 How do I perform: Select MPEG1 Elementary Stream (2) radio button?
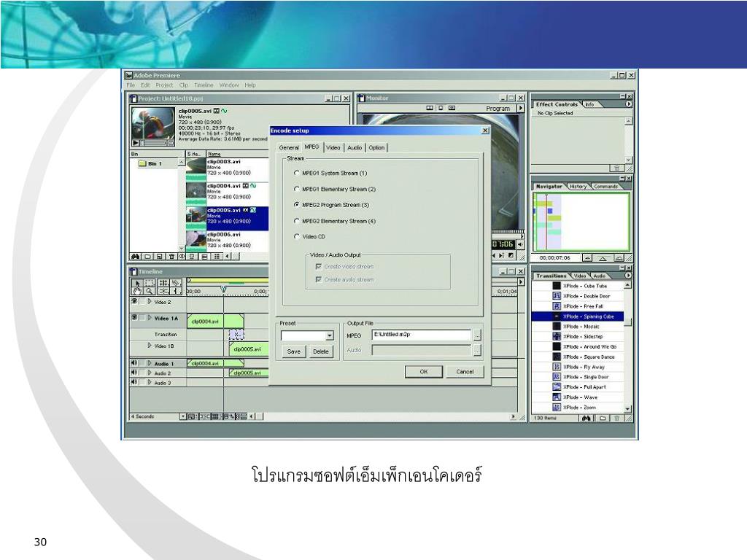pyautogui.click(x=297, y=189)
